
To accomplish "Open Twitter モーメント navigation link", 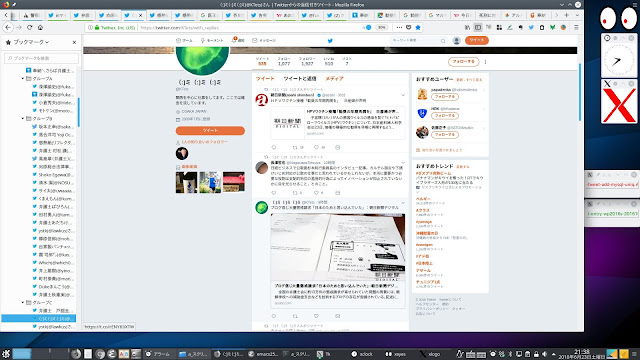I will (x=212, y=40).
